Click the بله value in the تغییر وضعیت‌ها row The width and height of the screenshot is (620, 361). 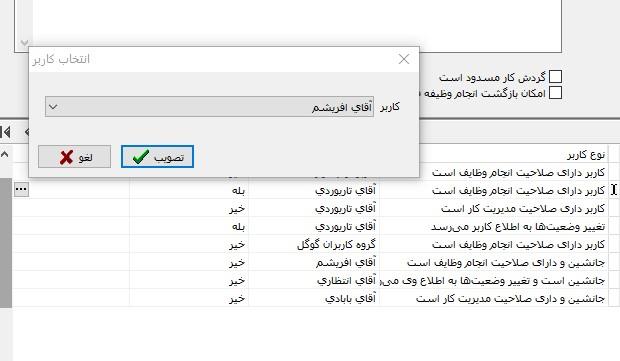(x=238, y=227)
